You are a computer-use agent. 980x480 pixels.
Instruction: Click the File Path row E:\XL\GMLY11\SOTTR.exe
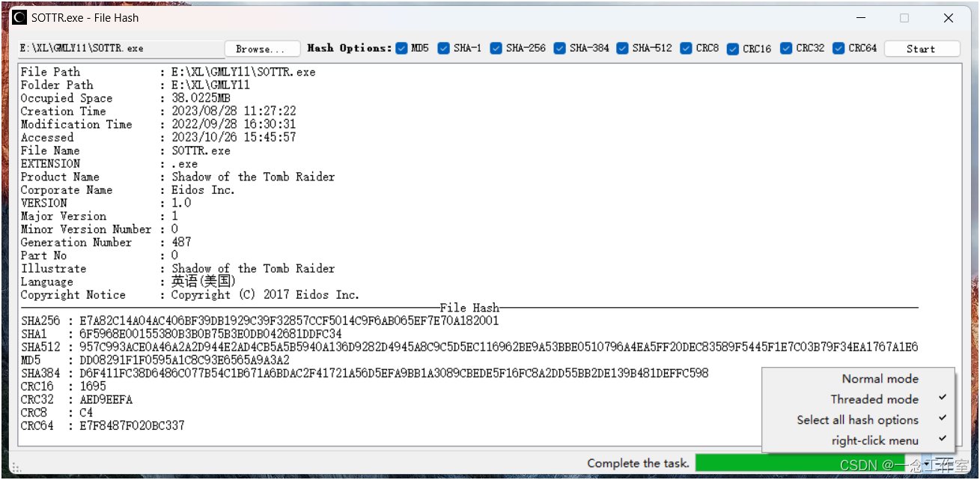[168, 72]
